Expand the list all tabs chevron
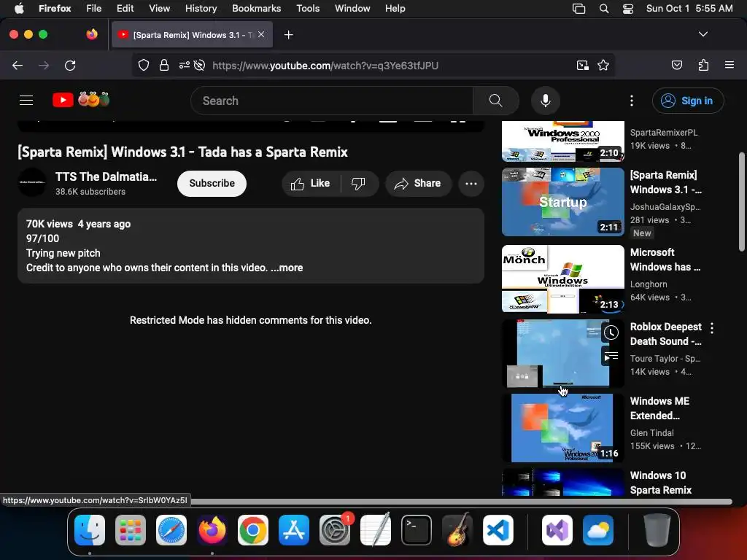This screenshot has height=560, width=747. pyautogui.click(x=703, y=34)
